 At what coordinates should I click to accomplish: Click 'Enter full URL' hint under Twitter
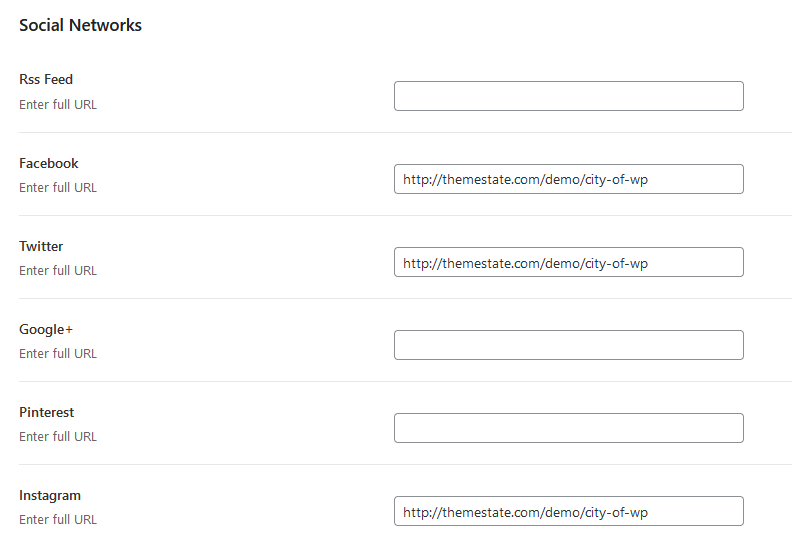(x=58, y=271)
